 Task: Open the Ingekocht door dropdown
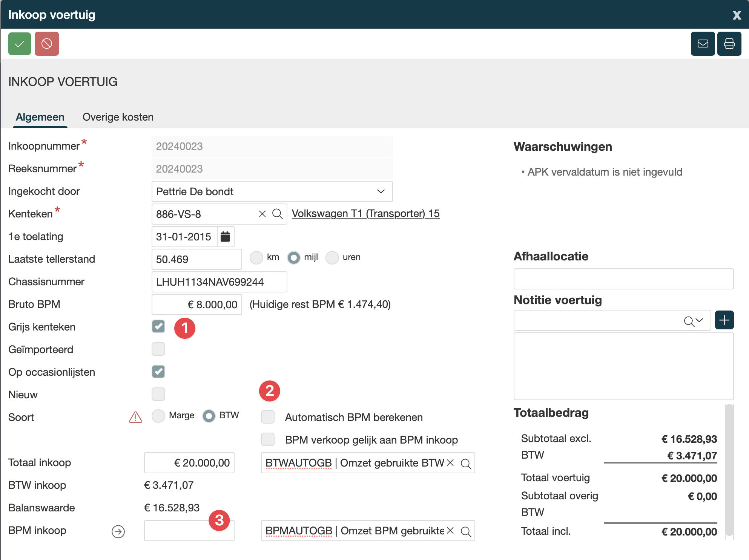coord(272,191)
